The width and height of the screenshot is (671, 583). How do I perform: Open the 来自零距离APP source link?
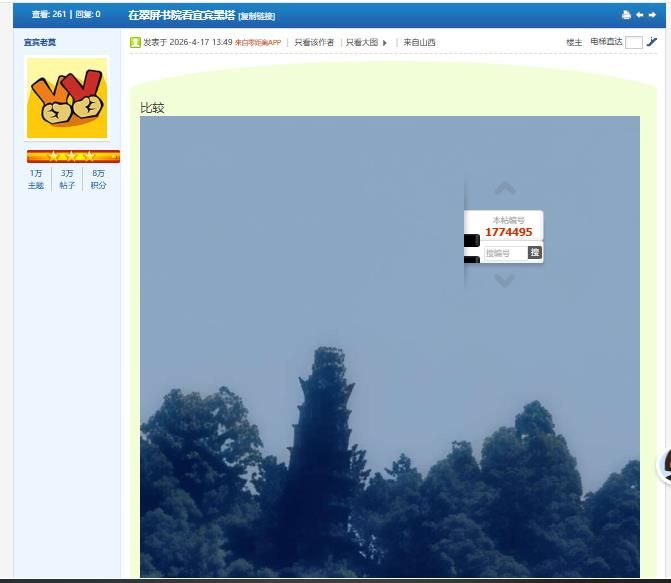(x=258, y=42)
